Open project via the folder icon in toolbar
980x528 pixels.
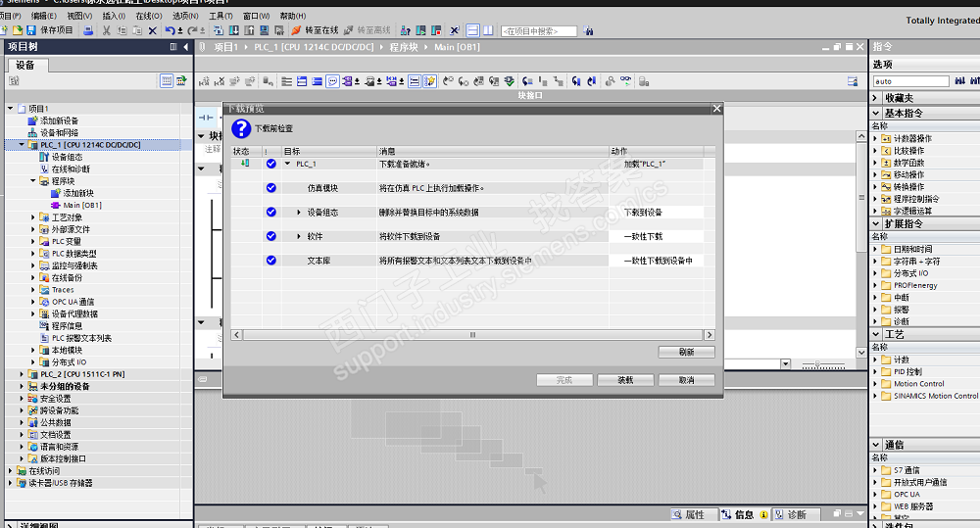tap(18, 30)
